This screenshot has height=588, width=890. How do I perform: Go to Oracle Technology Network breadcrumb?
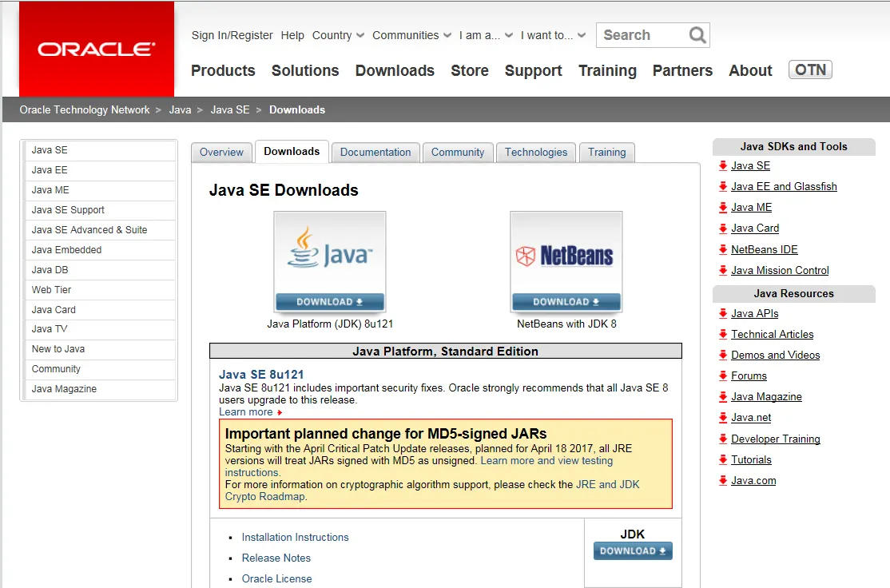point(85,109)
